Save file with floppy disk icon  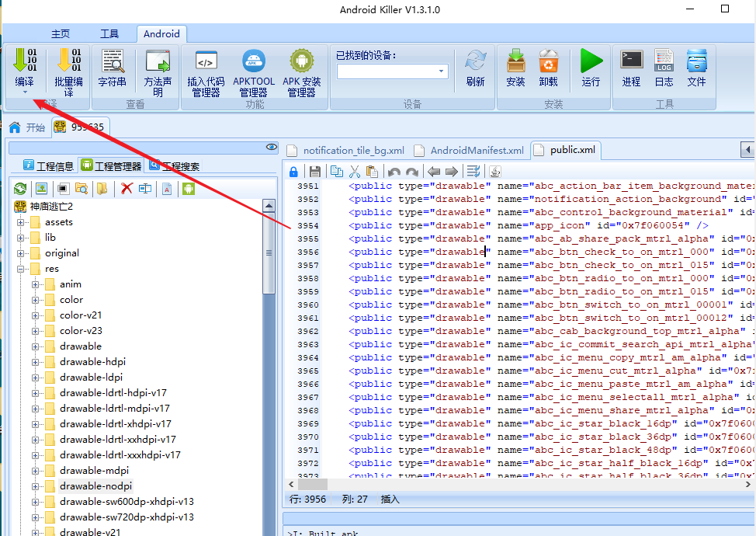[x=315, y=171]
